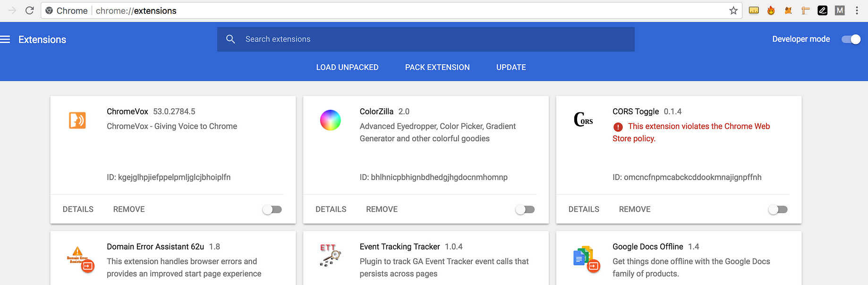Open the MetaMask fox extension icon
The height and width of the screenshot is (285, 868).
coord(788,10)
